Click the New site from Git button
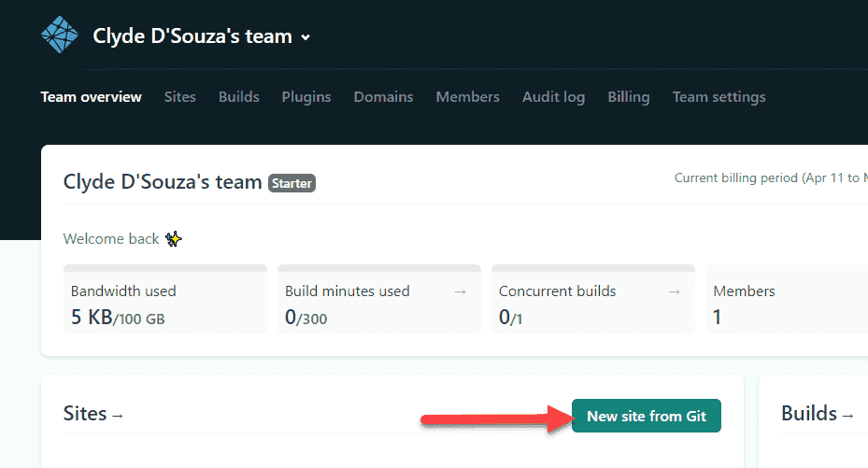 [646, 416]
